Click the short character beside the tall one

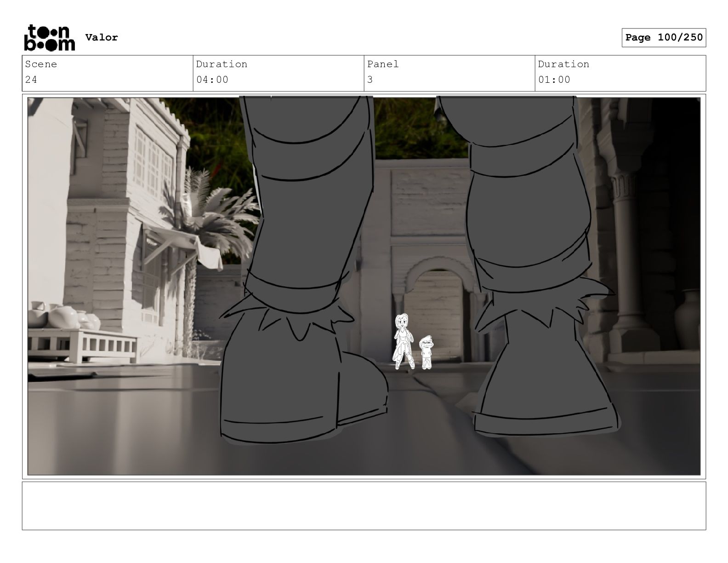coord(426,352)
